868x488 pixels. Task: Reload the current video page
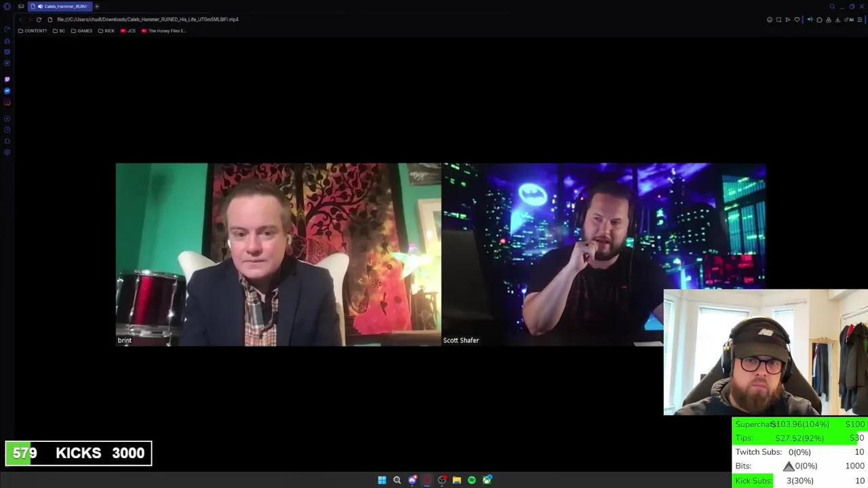coord(39,19)
